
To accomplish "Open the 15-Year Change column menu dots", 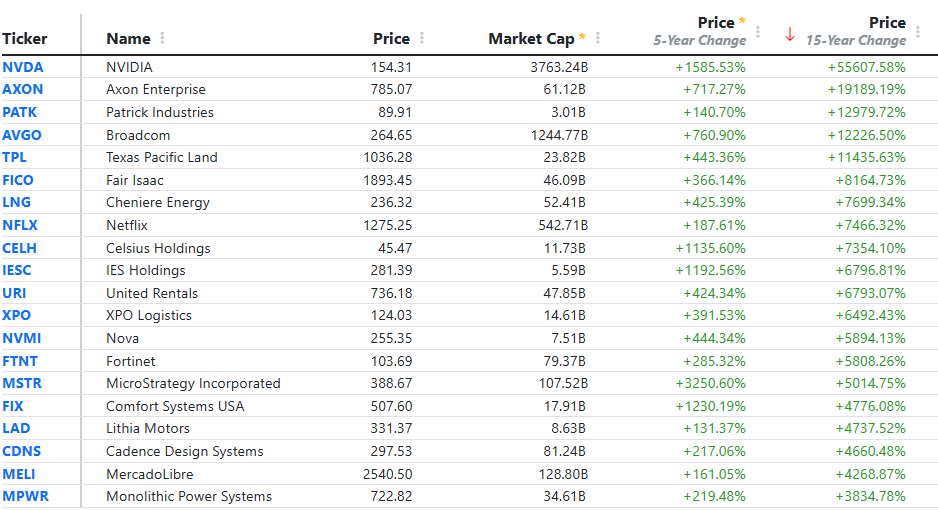I will (918, 32).
